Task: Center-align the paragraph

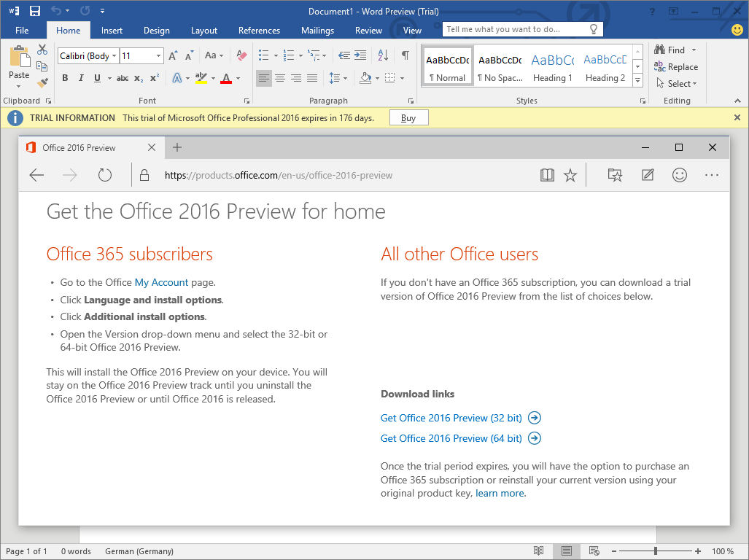Action: coord(280,78)
